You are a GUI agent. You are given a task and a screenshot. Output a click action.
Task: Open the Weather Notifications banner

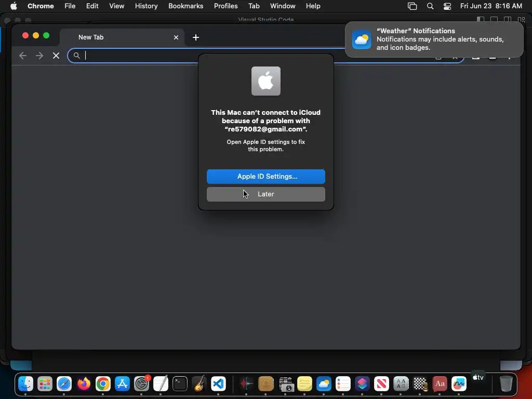coord(434,39)
